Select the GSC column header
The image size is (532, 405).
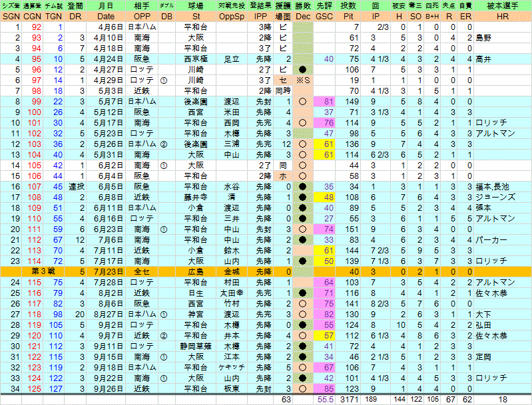(324, 16)
